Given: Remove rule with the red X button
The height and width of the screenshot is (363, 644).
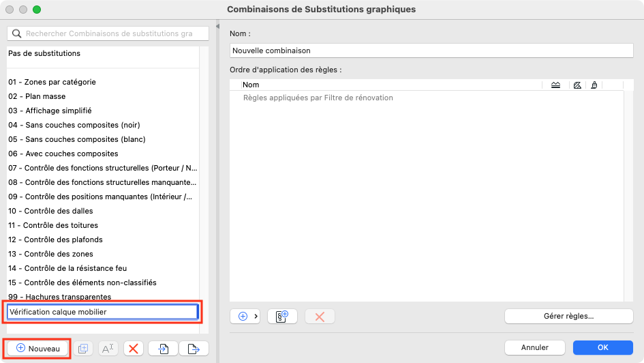Looking at the screenshot, I should pyautogui.click(x=320, y=316).
